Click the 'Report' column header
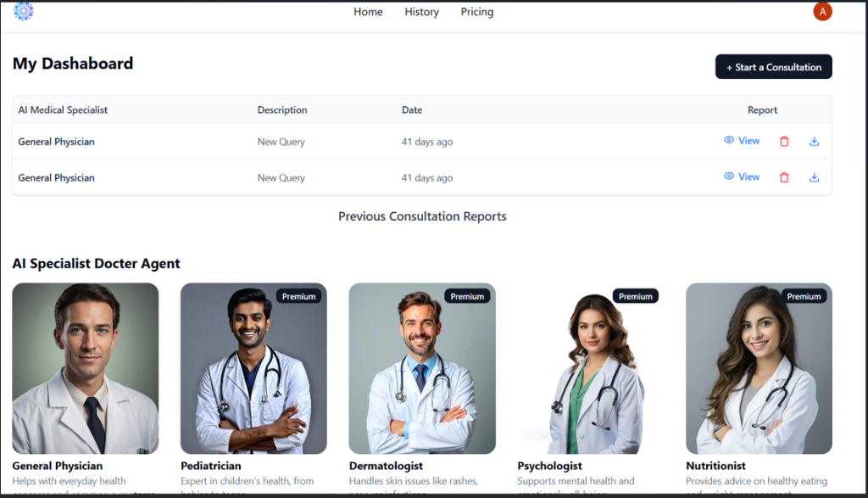 762,109
